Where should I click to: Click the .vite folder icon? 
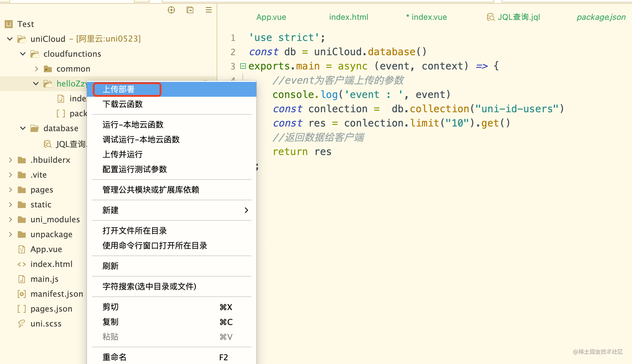pos(22,175)
